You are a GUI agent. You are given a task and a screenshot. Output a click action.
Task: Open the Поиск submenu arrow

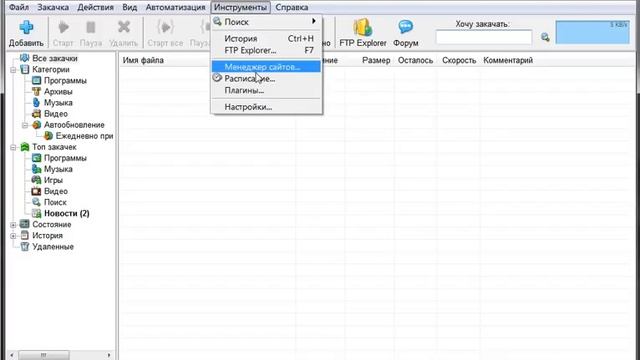[313, 21]
